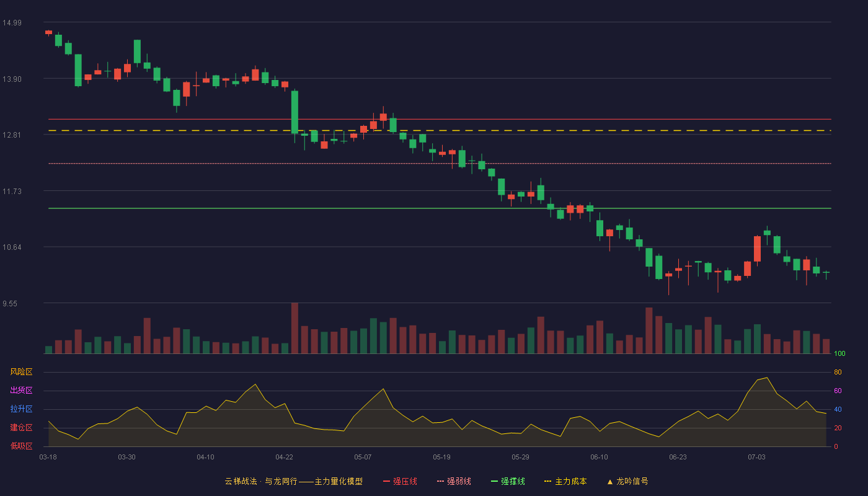Viewport: 868px width, 496px height.
Task: Click the solid red horizontal pressure line
Action: coord(440,119)
